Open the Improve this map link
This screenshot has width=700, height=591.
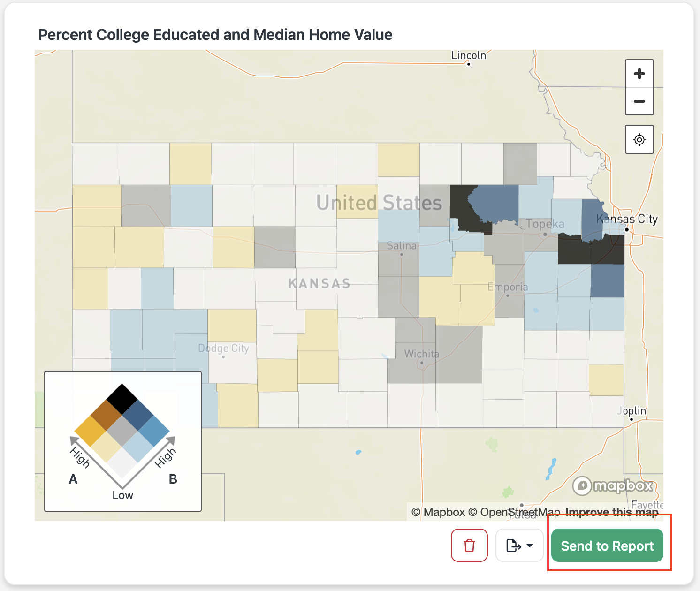tap(612, 512)
